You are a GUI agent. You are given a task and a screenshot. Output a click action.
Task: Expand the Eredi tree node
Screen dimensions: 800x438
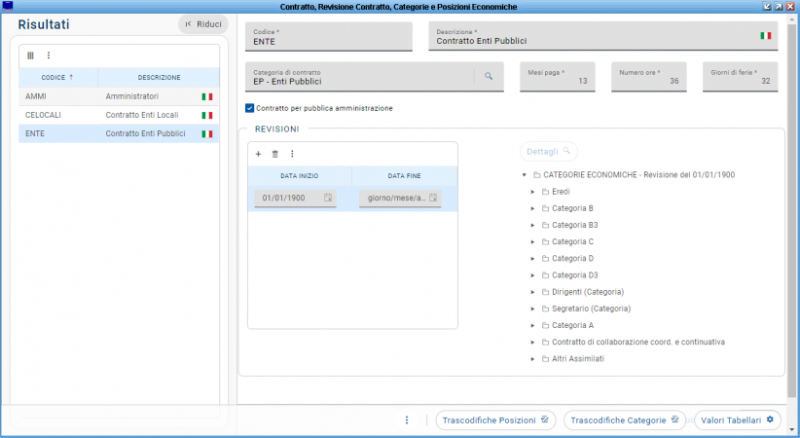[532, 192]
